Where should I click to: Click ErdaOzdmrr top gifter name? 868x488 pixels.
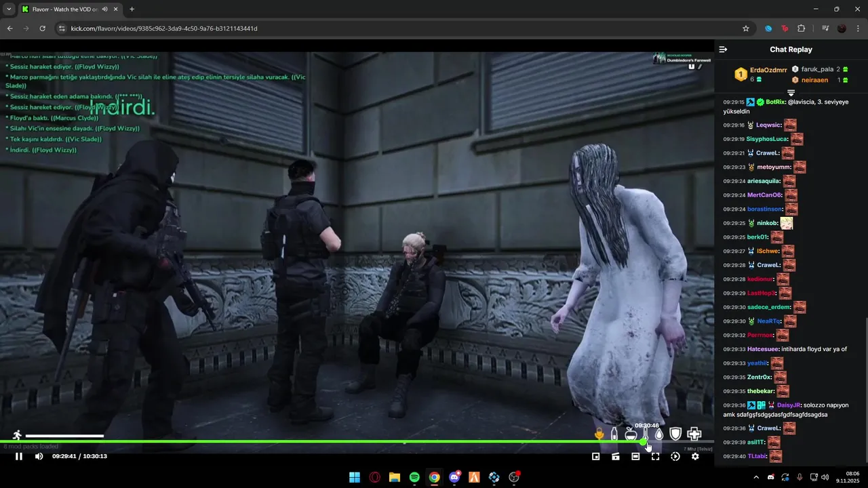tap(768, 70)
